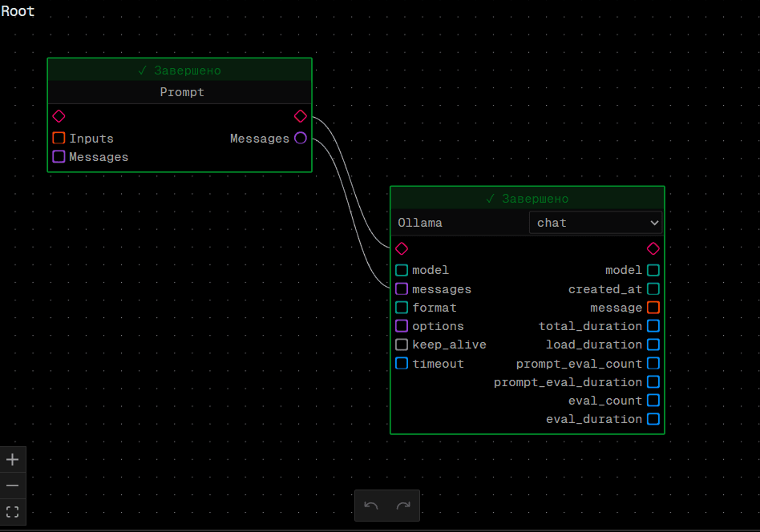Click Prompt node's right diamond flow port
Image resolution: width=760 pixels, height=532 pixels.
[x=301, y=116]
